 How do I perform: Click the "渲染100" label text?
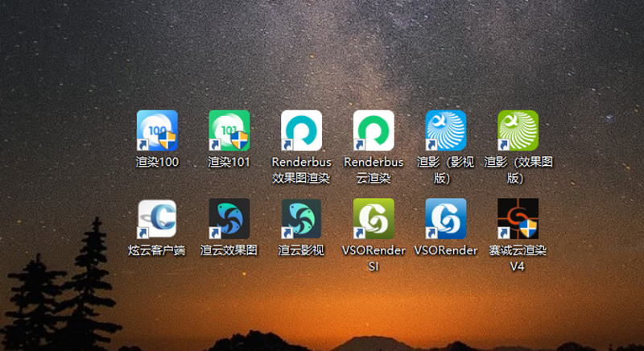coord(157,162)
